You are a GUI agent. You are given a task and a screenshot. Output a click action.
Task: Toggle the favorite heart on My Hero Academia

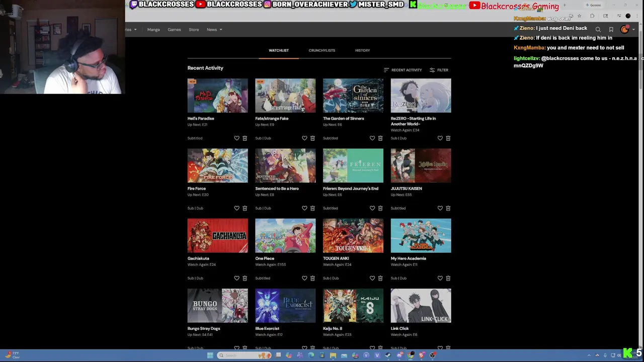coord(440,278)
